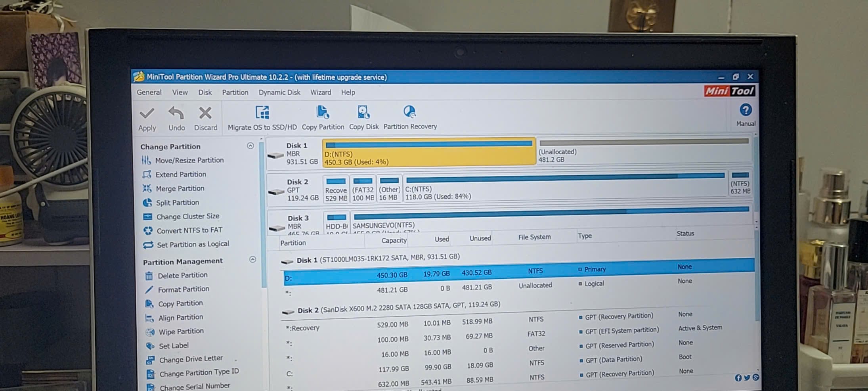Open the Partition menu

pos(235,92)
